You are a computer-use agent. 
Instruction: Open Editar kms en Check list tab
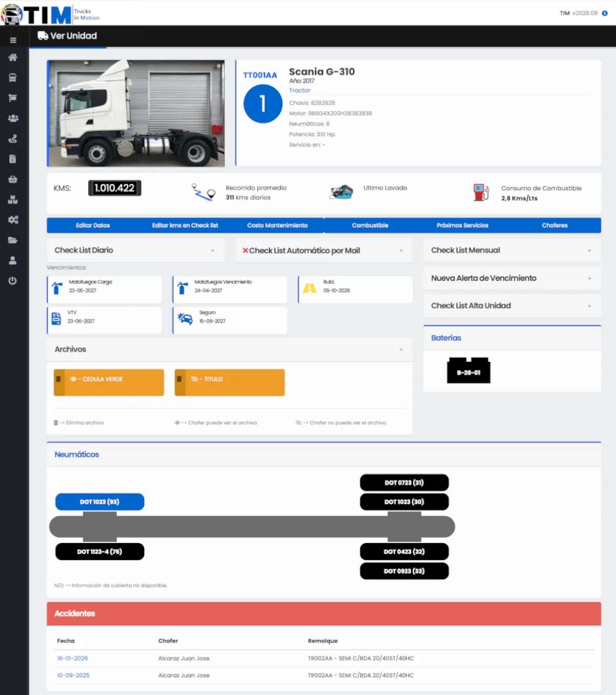(x=185, y=225)
